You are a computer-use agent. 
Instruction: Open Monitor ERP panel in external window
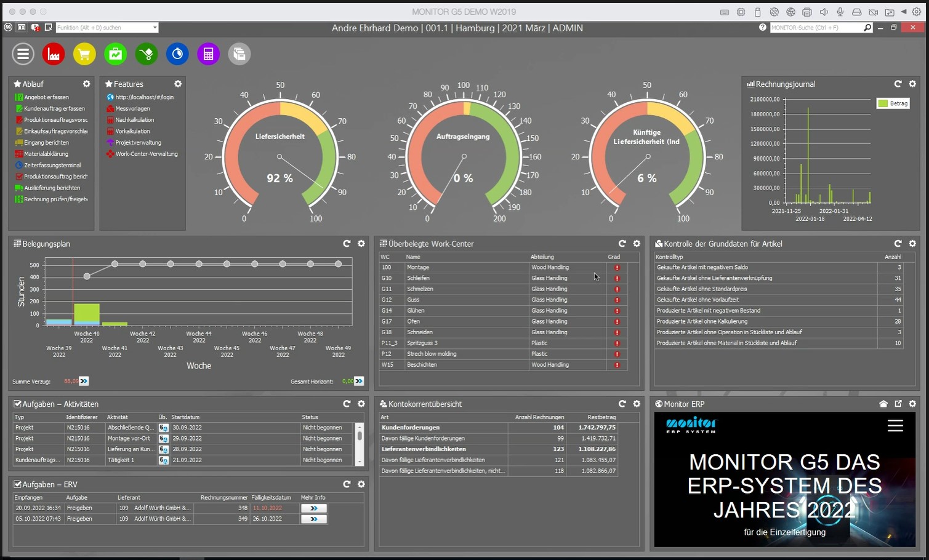point(898,404)
